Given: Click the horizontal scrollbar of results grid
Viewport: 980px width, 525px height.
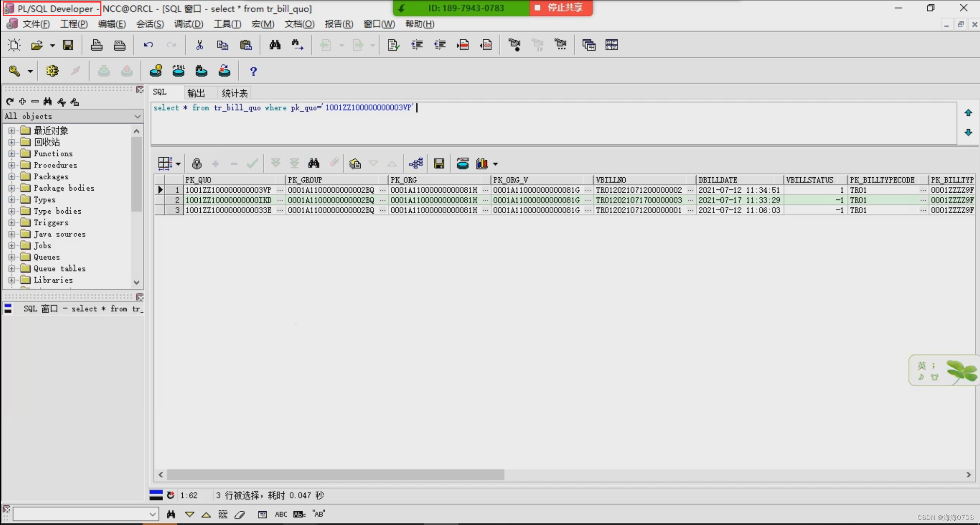Looking at the screenshot, I should [x=336, y=474].
